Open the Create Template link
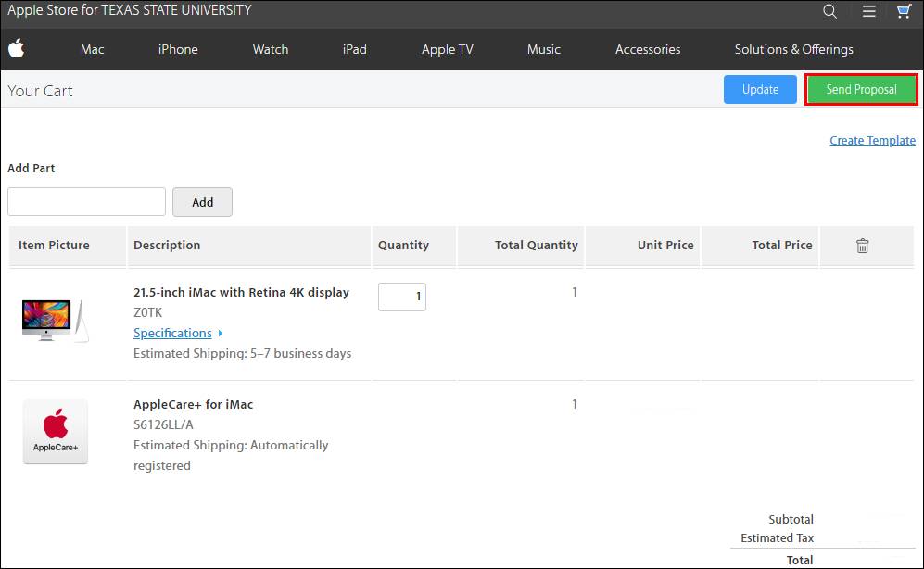Viewport: 924px width, 569px height. click(873, 141)
